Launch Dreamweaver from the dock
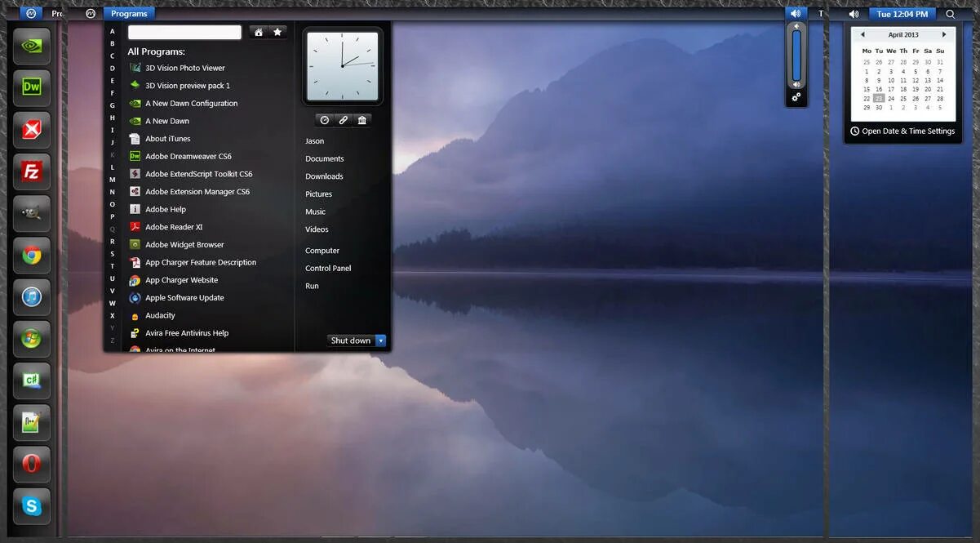This screenshot has height=543, width=980. [x=32, y=87]
